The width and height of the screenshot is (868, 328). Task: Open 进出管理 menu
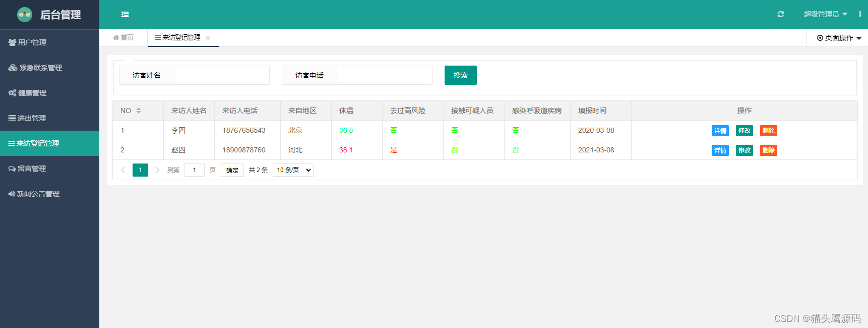[49, 118]
